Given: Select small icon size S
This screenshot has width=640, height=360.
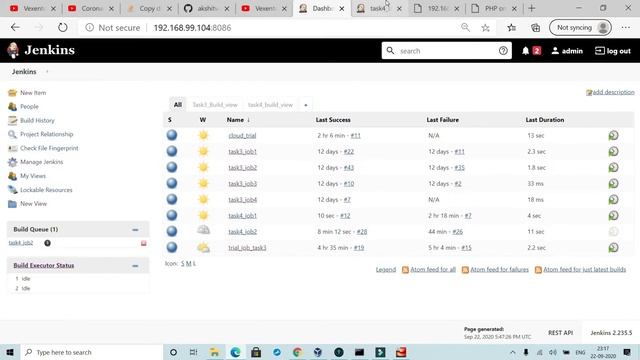Looking at the screenshot, I should 183,264.
